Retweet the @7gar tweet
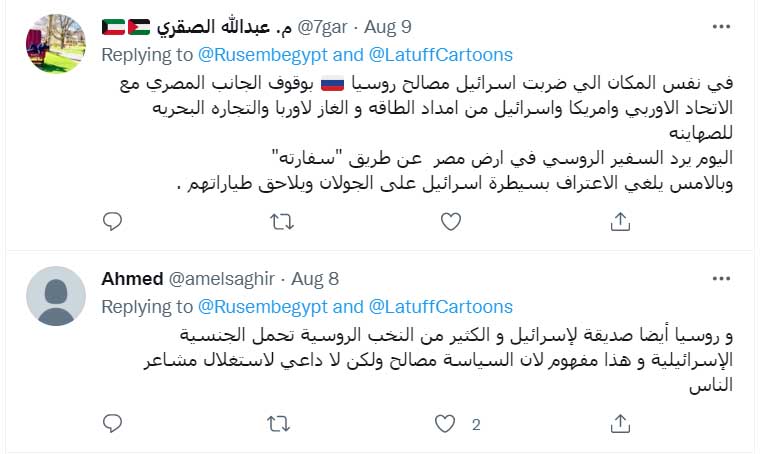779x454 pixels. [x=282, y=222]
